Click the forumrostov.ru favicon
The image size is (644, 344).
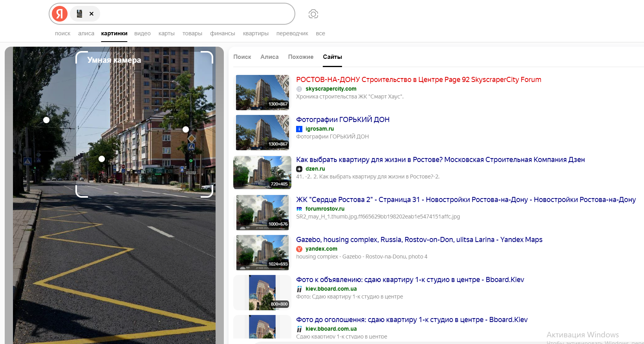(x=299, y=209)
